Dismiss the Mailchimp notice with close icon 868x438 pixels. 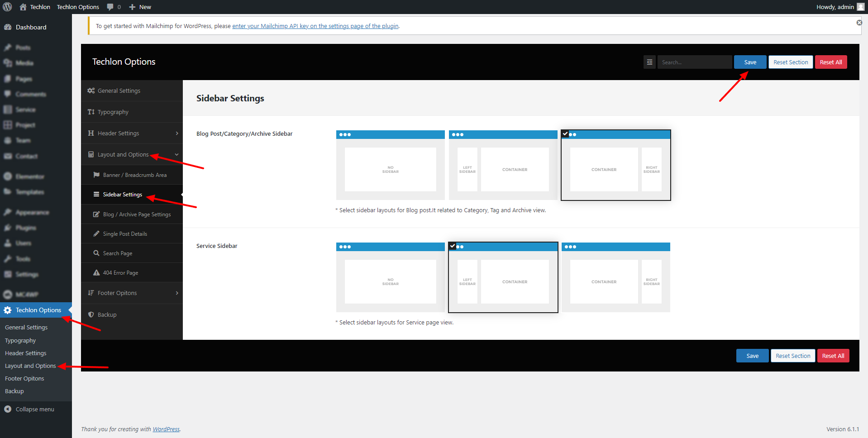pyautogui.click(x=859, y=23)
